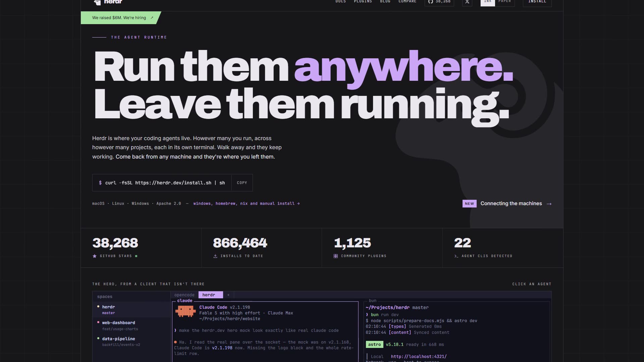This screenshot has height=362, width=644.
Task: Click the 22 agent CLIs figure
Action: coord(463,243)
